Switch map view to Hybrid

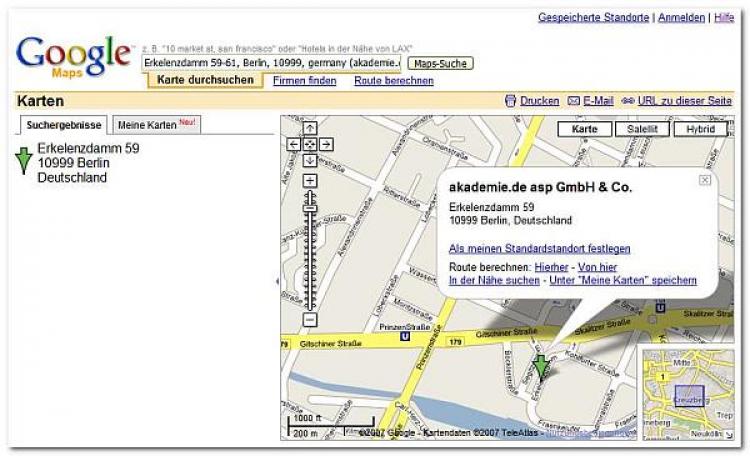tap(700, 129)
